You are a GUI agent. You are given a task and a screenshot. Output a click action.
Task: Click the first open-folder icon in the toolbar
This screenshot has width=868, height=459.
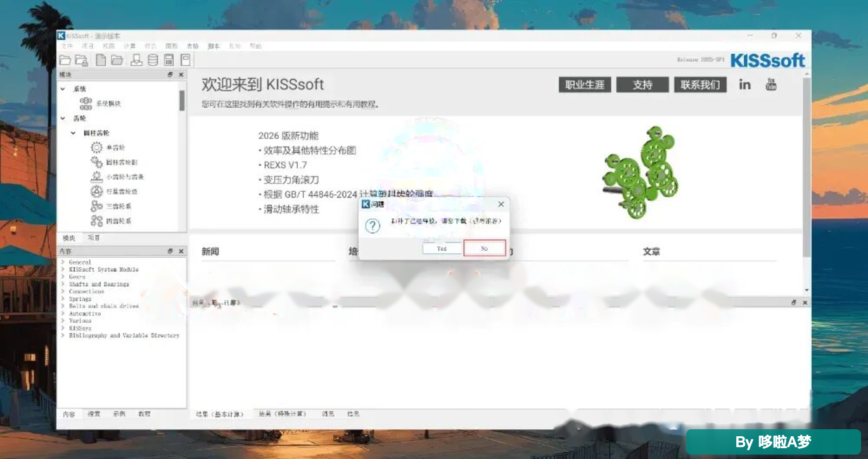point(65,60)
